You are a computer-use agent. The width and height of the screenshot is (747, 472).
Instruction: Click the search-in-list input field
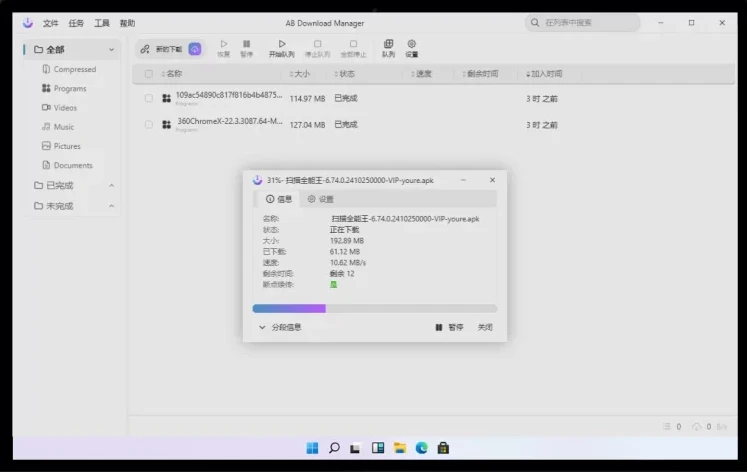click(582, 22)
